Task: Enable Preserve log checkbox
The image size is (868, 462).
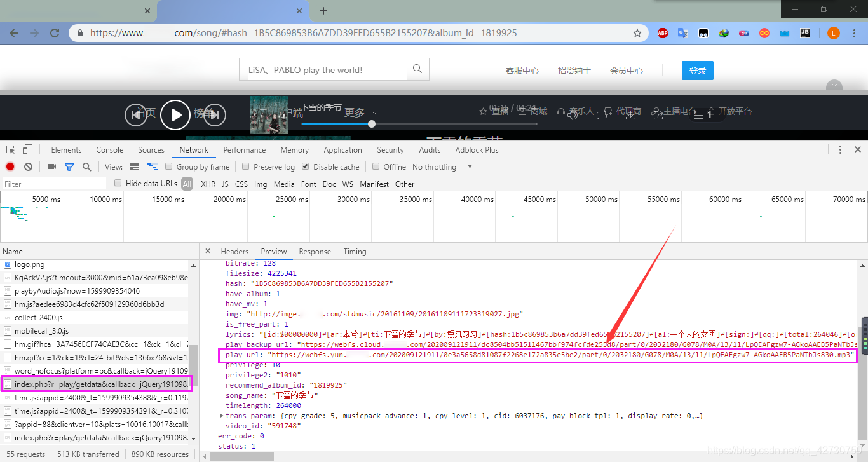Action: click(x=246, y=166)
